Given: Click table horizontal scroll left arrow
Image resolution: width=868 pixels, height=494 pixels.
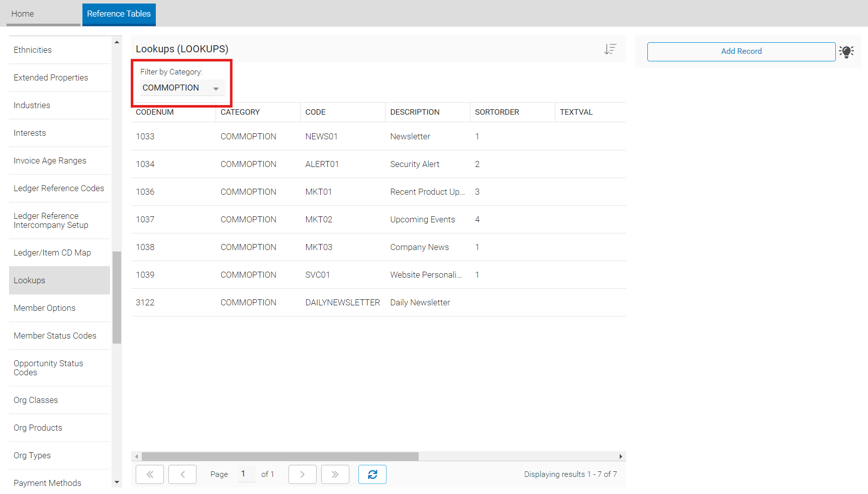Looking at the screenshot, I should click(x=136, y=456).
